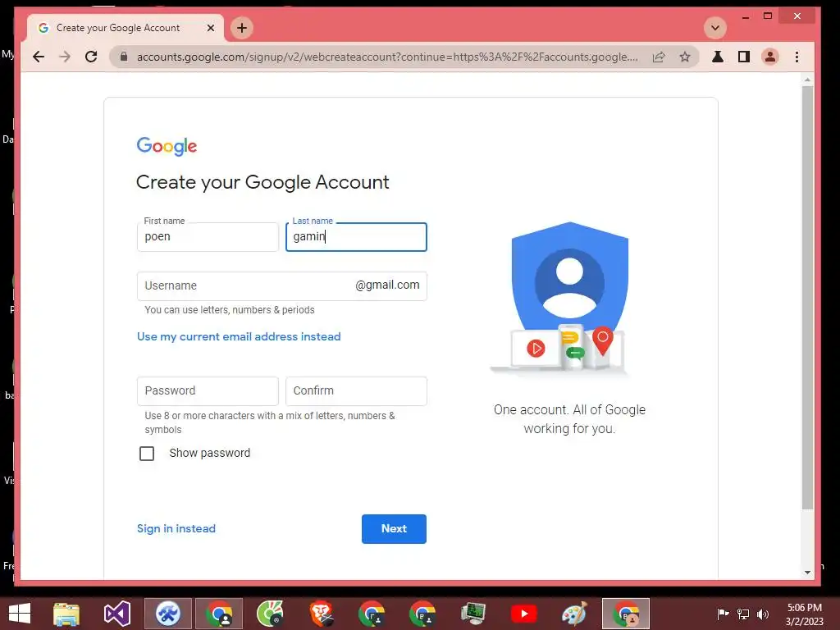The image size is (840, 630).
Task: Click the account shield illustration
Action: 569,297
